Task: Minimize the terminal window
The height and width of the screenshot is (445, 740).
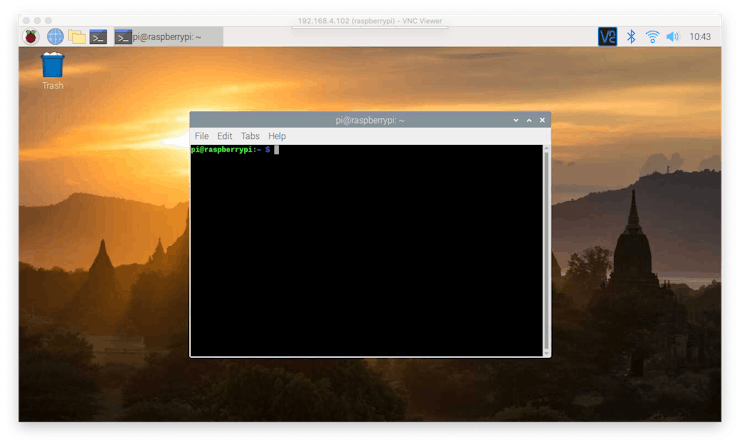Action: [516, 120]
